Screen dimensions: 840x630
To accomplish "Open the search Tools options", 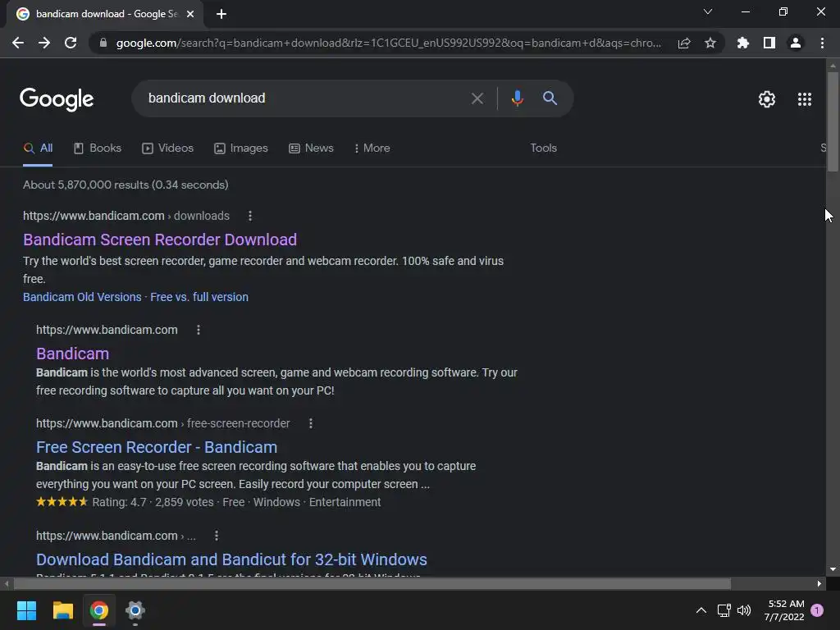I will coord(543,148).
